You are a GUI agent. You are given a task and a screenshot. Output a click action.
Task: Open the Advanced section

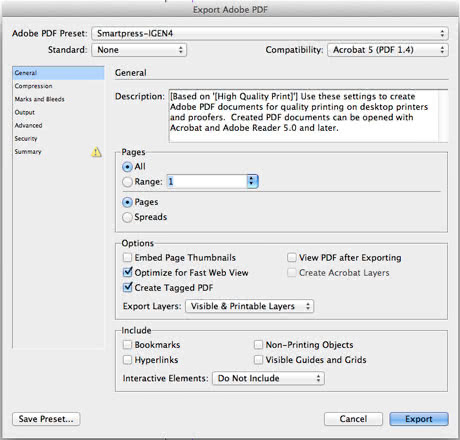click(58, 125)
